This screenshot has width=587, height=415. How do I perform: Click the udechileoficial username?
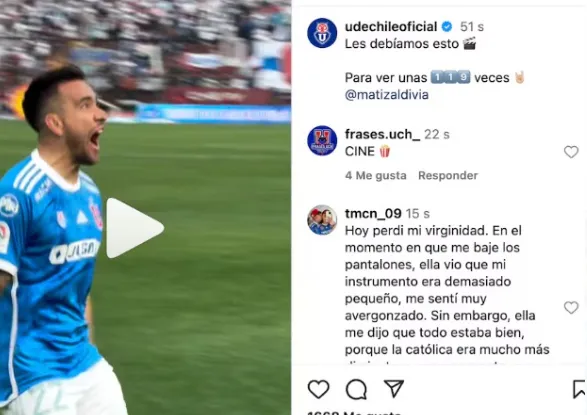click(x=391, y=27)
